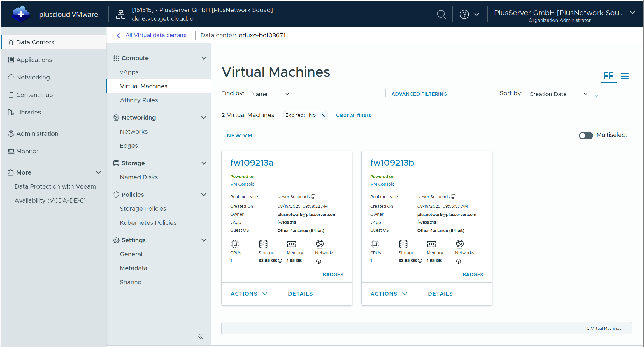Open ACTIONS dropdown for fw109213b
Screen dimensions: 644x347
tap(389, 294)
